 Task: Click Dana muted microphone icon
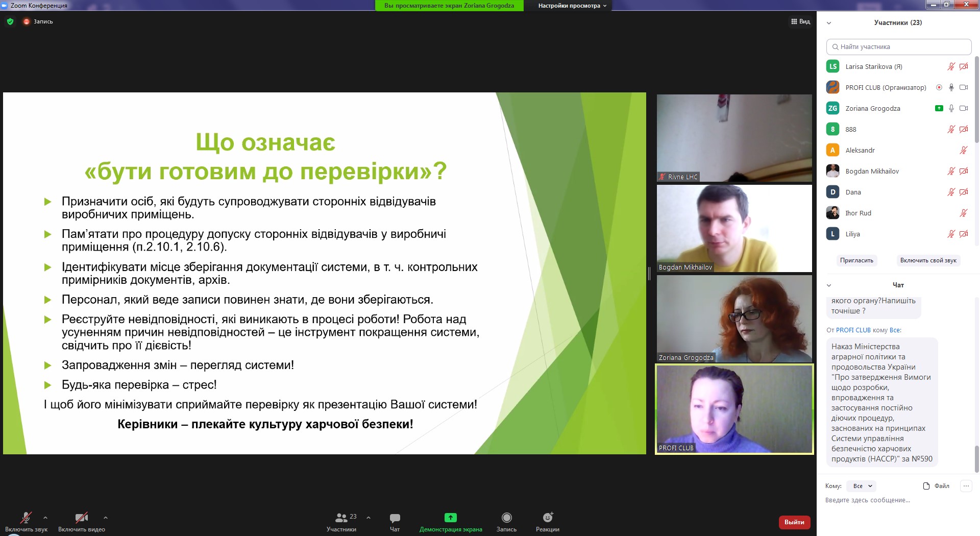click(951, 192)
